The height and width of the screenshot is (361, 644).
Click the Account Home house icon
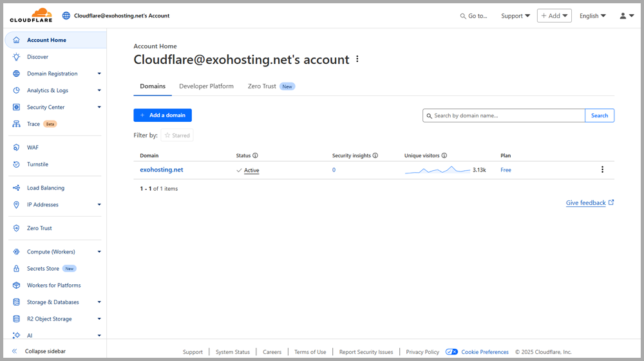click(17, 40)
